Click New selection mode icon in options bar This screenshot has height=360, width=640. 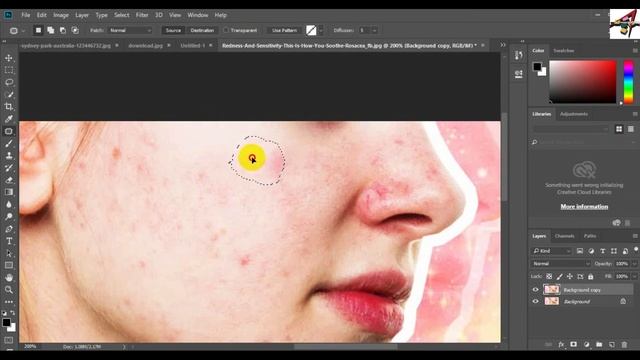[x=38, y=30]
